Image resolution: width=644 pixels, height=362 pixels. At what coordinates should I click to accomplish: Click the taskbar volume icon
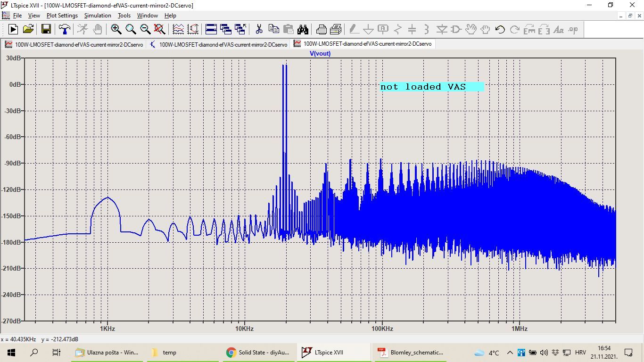point(544,353)
